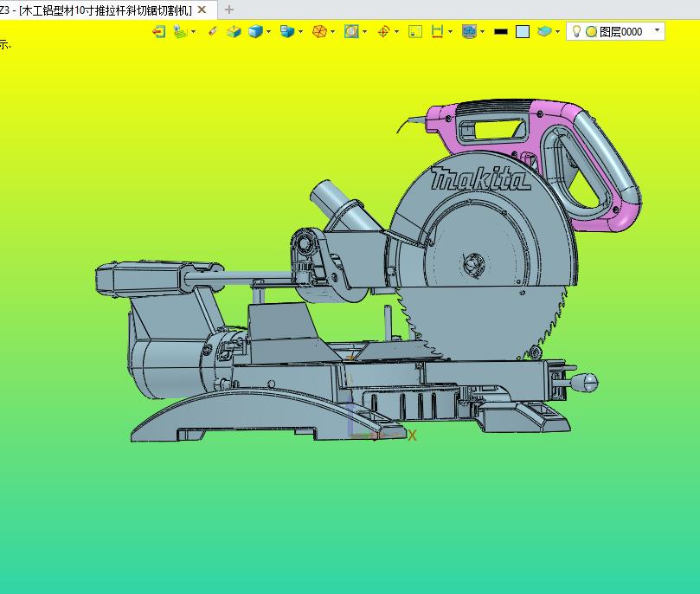Select the 木工铝型材10寸推拉杆斜切锯切割机 document tab
The width and height of the screenshot is (700, 594).
[106, 10]
